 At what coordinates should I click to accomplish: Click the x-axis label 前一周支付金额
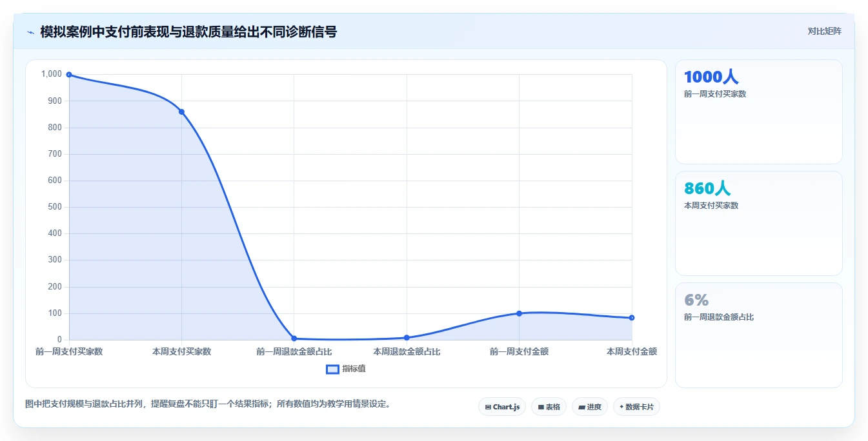tap(519, 351)
